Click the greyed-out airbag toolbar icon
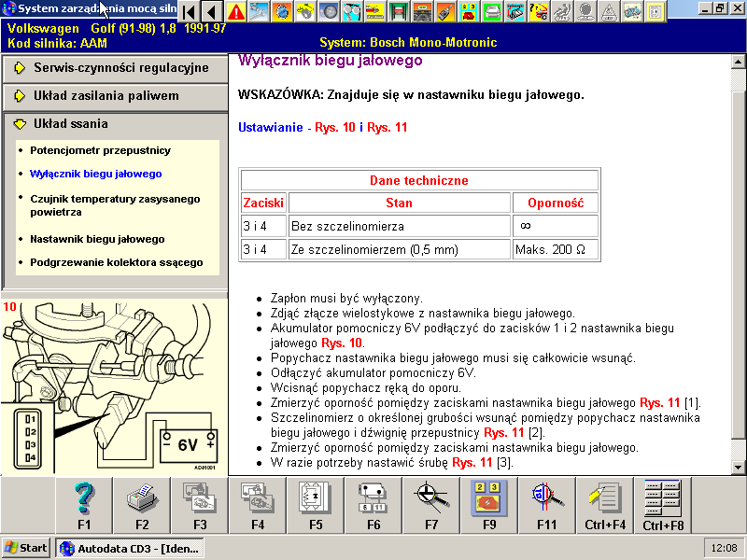The image size is (747, 560). [562, 11]
